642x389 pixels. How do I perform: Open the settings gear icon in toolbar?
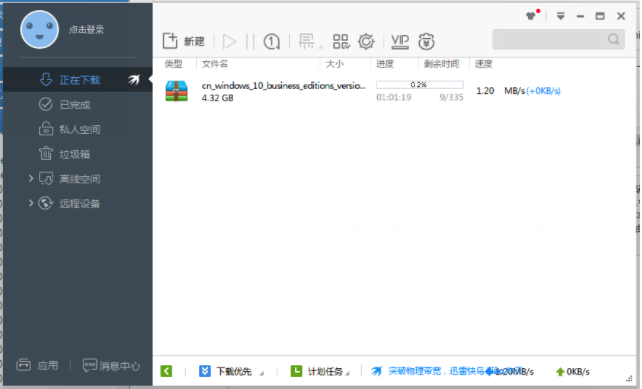click(x=366, y=41)
